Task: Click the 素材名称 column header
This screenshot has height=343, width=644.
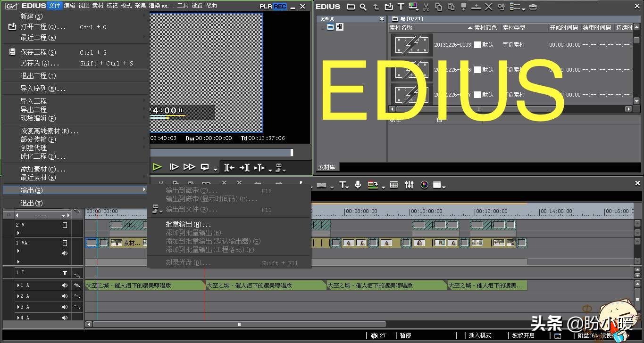Action: 401,28
